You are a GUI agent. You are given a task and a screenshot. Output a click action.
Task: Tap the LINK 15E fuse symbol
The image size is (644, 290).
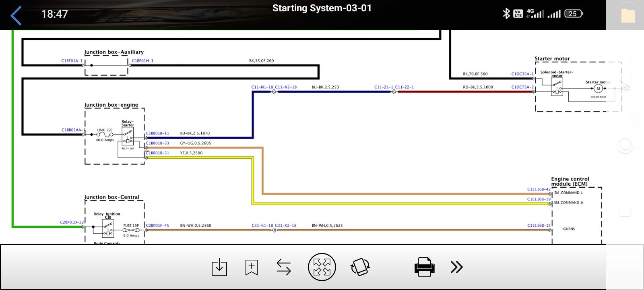[x=105, y=135]
